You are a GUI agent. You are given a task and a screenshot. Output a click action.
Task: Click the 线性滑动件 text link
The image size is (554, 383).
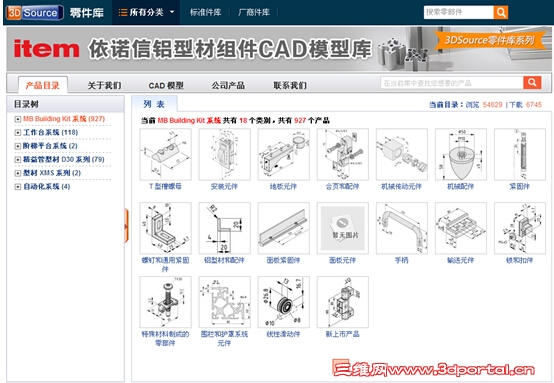click(x=283, y=334)
